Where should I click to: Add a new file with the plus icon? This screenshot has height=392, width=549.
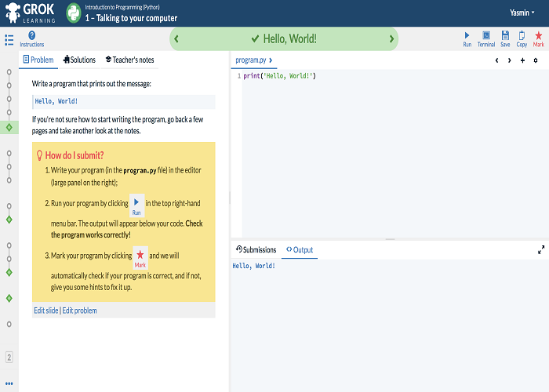(x=522, y=60)
